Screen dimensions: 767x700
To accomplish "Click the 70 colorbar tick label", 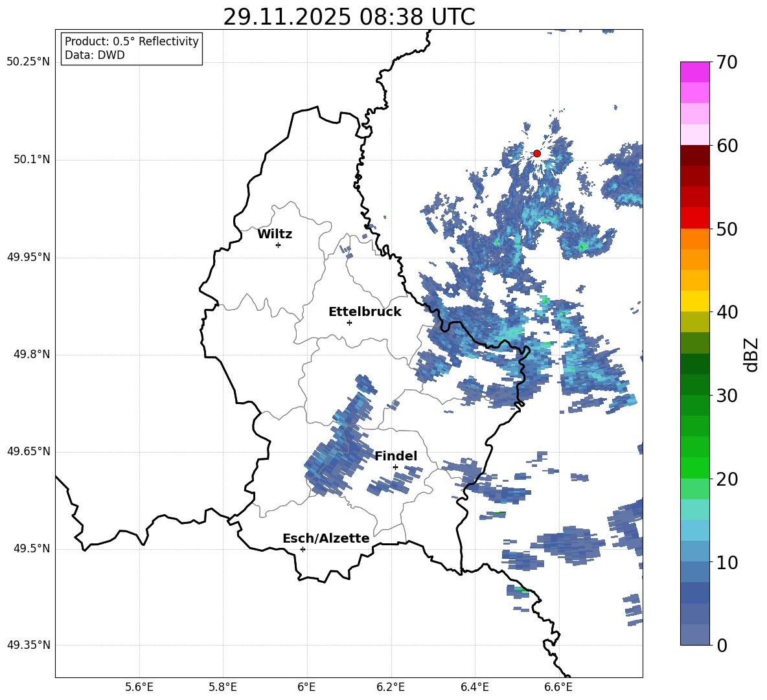I will point(727,62).
